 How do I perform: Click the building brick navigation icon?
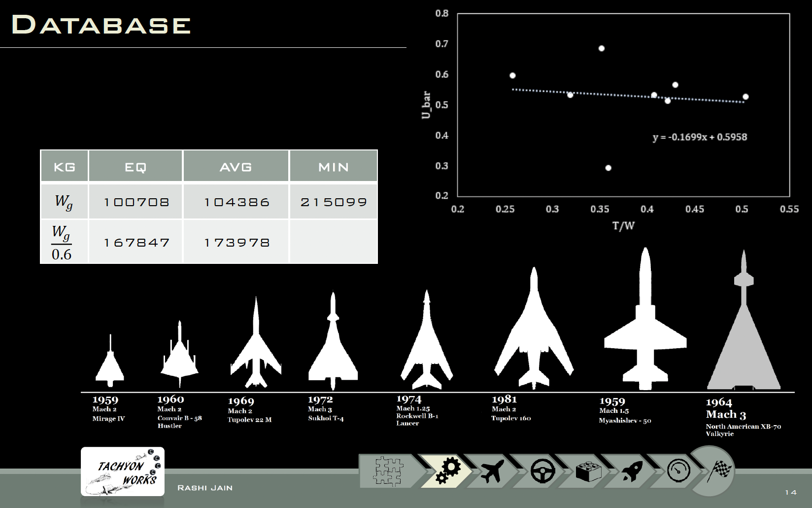tap(588, 471)
